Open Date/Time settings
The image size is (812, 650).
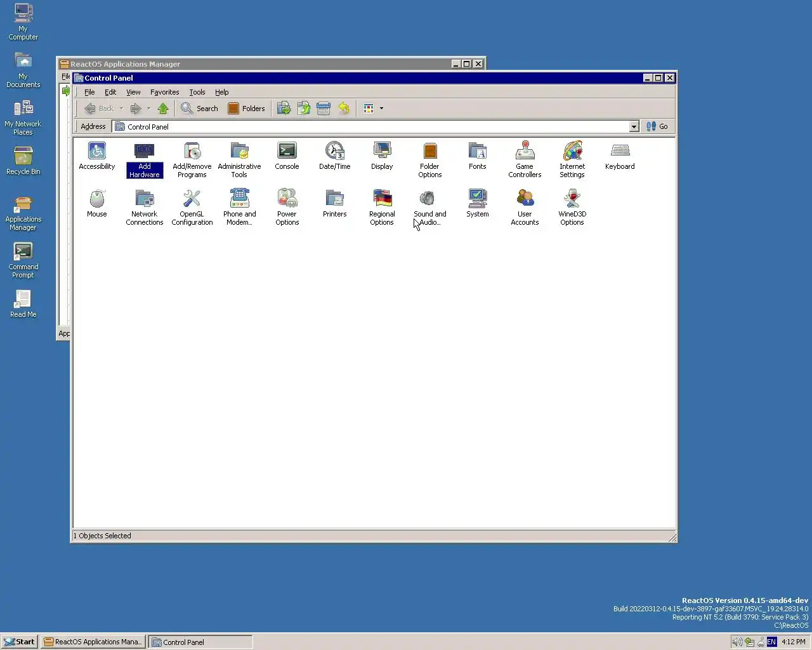tap(334, 156)
